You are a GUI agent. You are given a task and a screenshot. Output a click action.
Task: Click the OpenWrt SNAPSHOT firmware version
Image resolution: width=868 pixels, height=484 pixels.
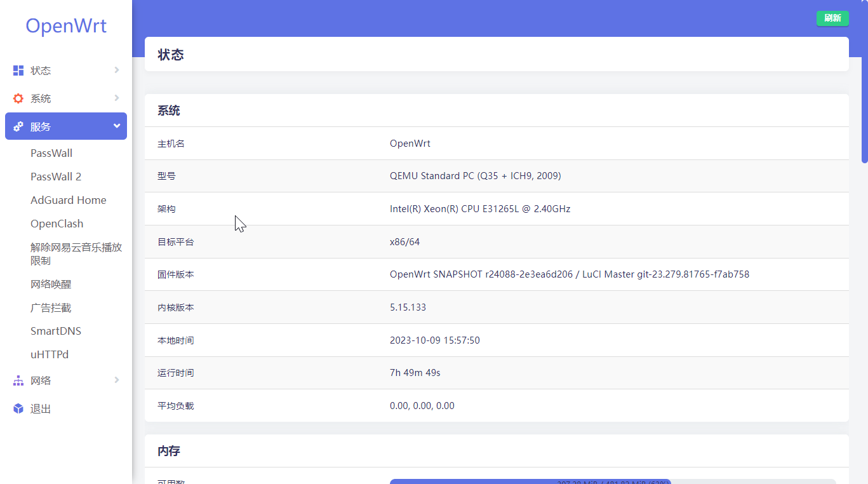pos(570,274)
